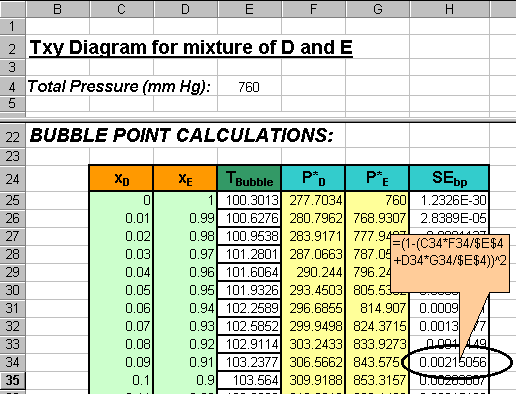The width and height of the screenshot is (516, 394).
Task: Select xE cell 0.9
Action: tap(185, 380)
